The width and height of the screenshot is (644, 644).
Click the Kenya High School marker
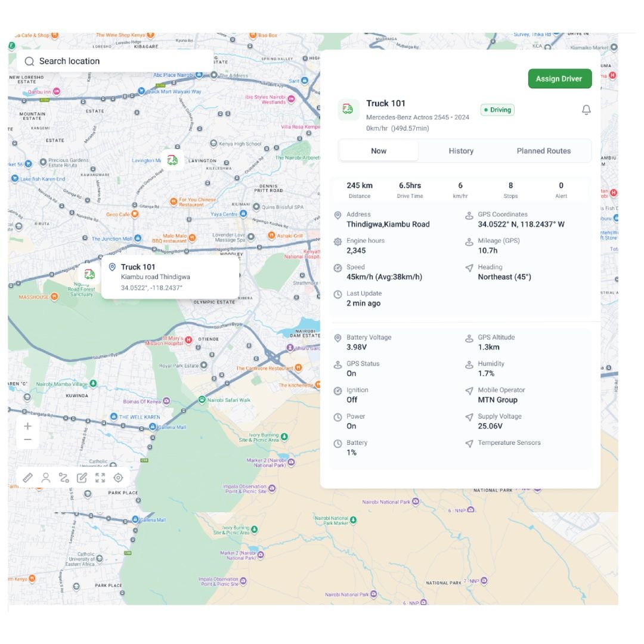pyautogui.click(x=213, y=143)
